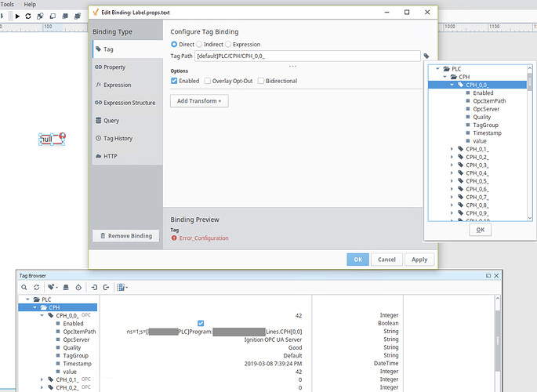Click the Tag Path input field
Image resolution: width=537 pixels, height=392 pixels.
(307, 56)
